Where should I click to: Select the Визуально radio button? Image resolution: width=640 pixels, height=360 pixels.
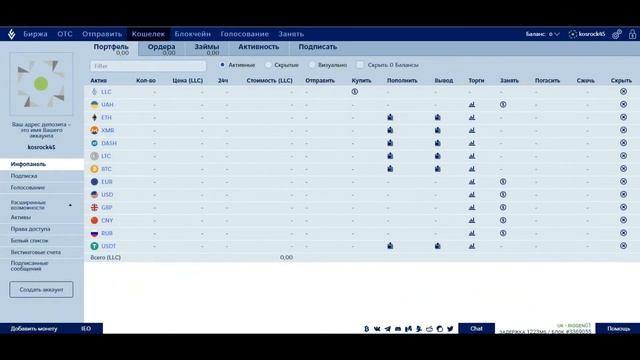[312, 64]
